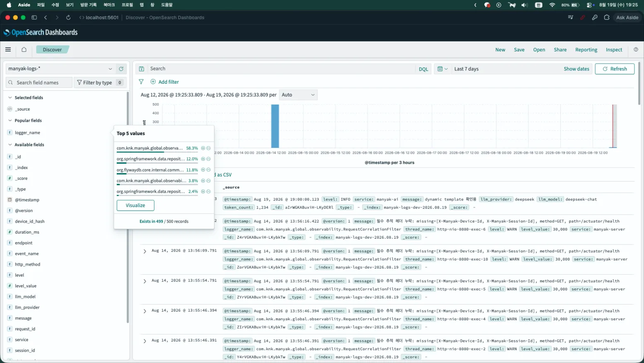Screen dimensions: 644x363
Task: Expand the Aug 14 13:55:46.394 log row
Action: tap(144, 311)
